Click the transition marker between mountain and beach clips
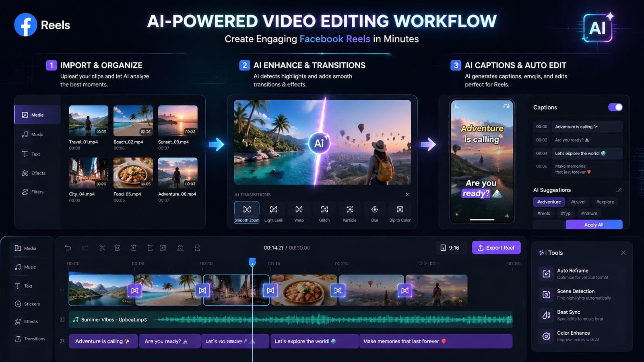644x362 pixels. [135, 290]
